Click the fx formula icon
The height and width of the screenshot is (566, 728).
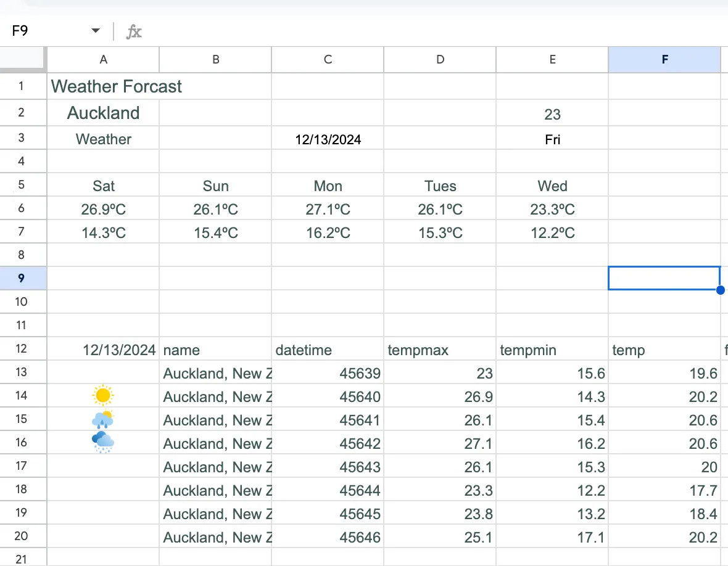134,31
